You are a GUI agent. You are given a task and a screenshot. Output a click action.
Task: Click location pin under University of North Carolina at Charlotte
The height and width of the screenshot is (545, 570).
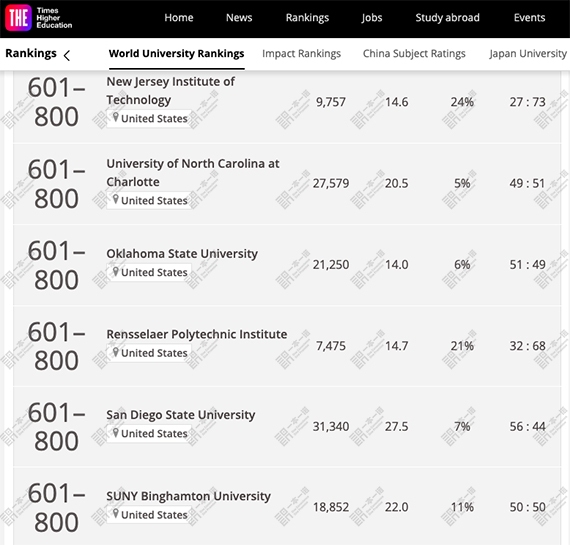click(116, 199)
